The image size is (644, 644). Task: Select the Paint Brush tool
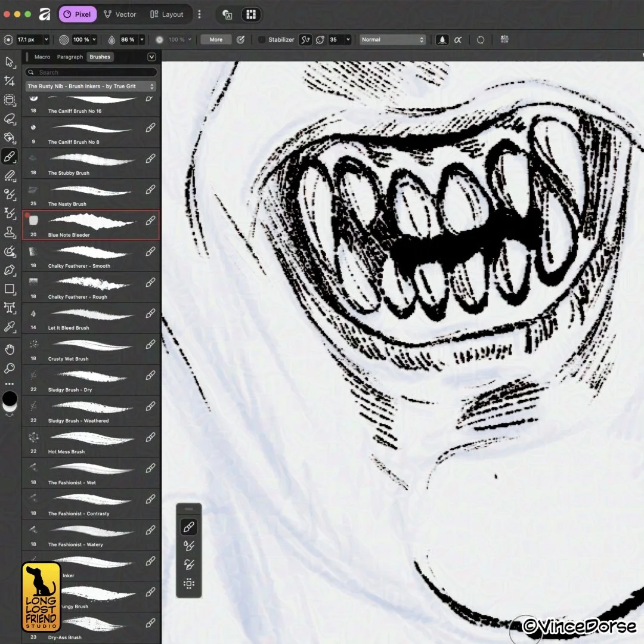coord(10,157)
